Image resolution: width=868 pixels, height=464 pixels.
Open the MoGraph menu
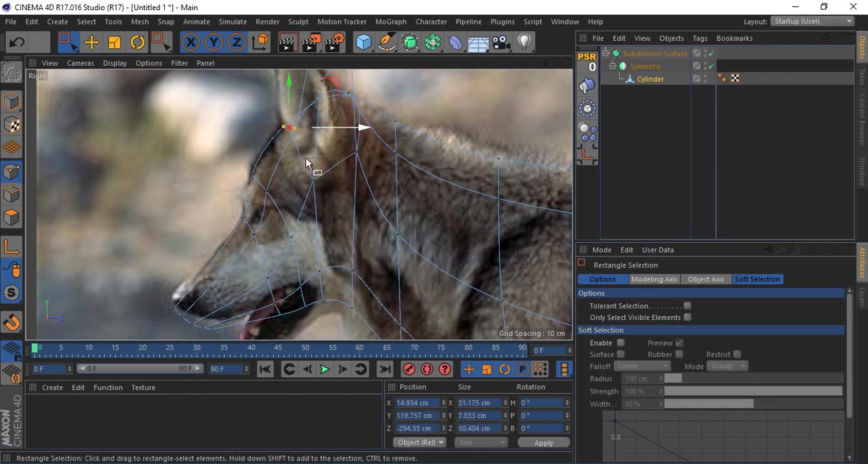391,22
